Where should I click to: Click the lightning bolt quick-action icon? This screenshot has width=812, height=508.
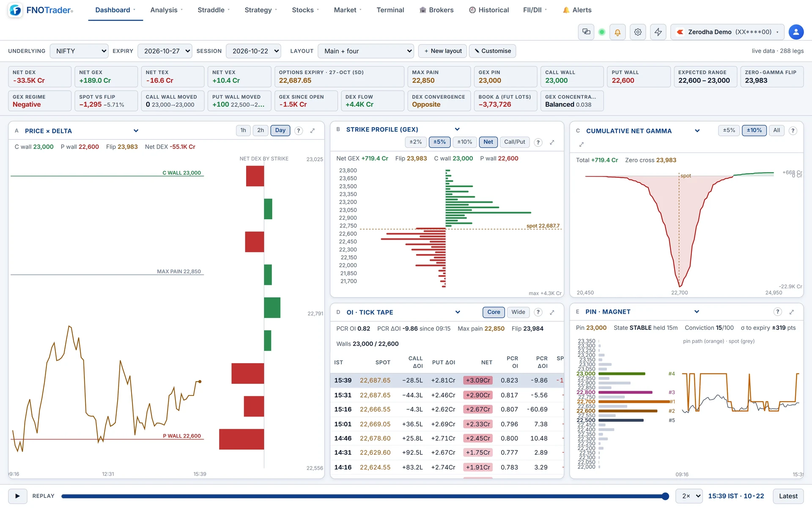658,32
